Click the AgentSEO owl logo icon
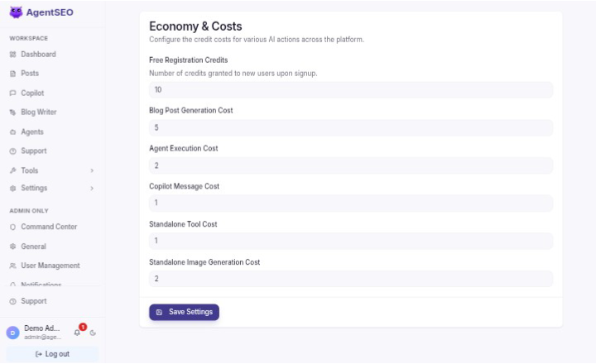 coord(16,12)
